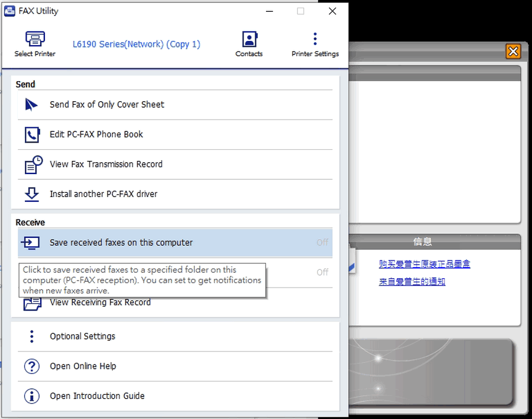Open View Receiving Fax Record
Image resolution: width=532 pixels, height=419 pixels.
pyautogui.click(x=100, y=302)
